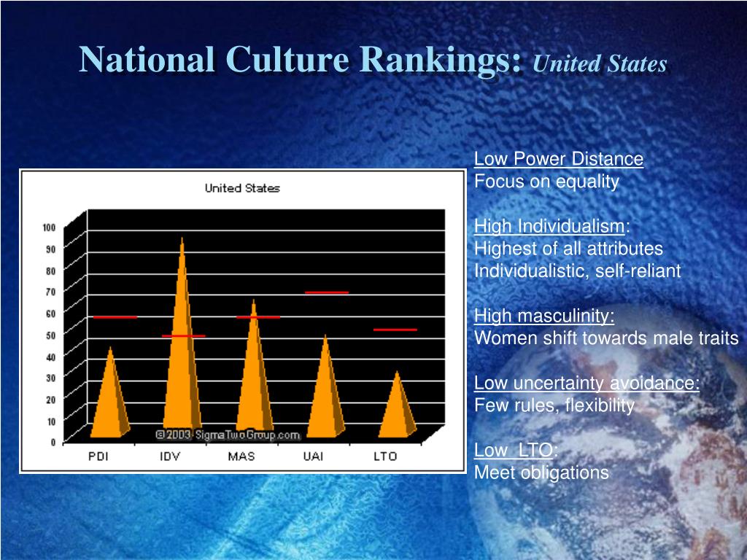Click the 'High masculinity:' underlined heading
Screen dimensions: 747x560
544,315
